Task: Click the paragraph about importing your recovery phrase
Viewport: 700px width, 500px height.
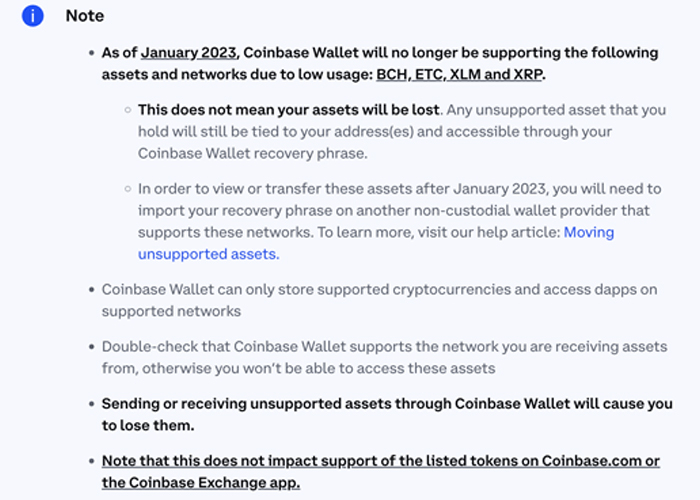Action: tap(400, 221)
